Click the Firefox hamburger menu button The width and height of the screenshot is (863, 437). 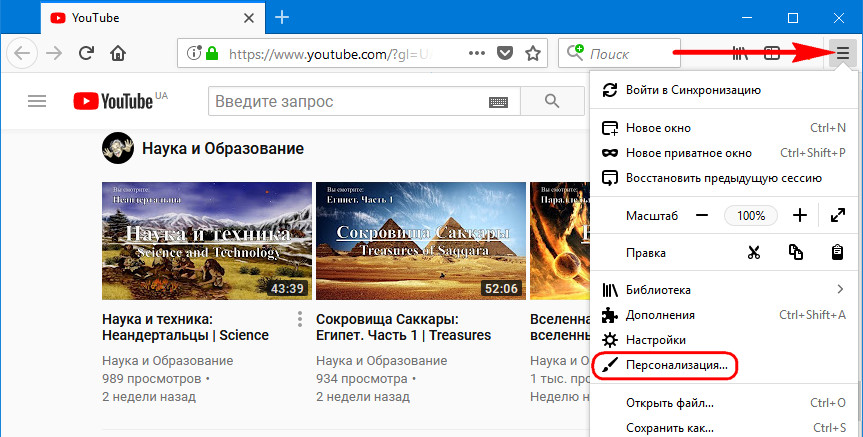coord(842,53)
